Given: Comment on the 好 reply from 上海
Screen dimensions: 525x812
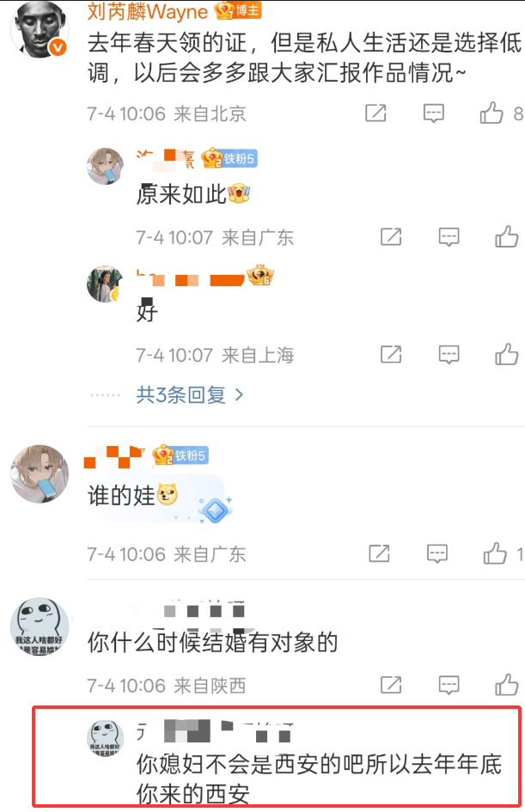Looking at the screenshot, I should point(449,355).
